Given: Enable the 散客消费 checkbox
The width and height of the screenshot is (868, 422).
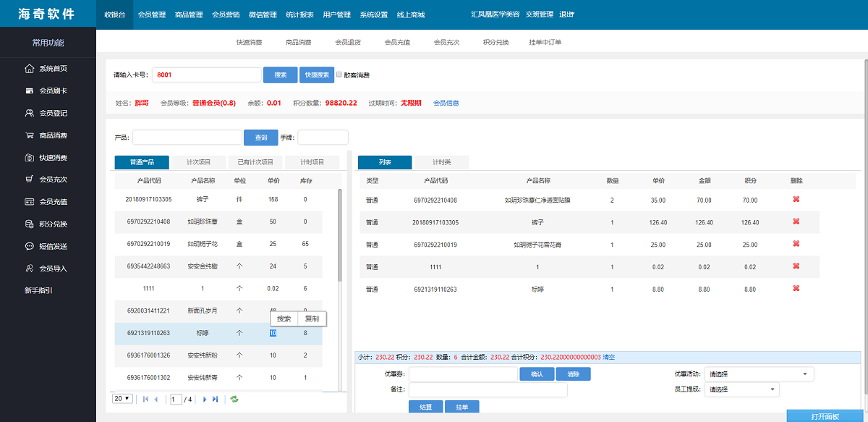Looking at the screenshot, I should tap(338, 75).
